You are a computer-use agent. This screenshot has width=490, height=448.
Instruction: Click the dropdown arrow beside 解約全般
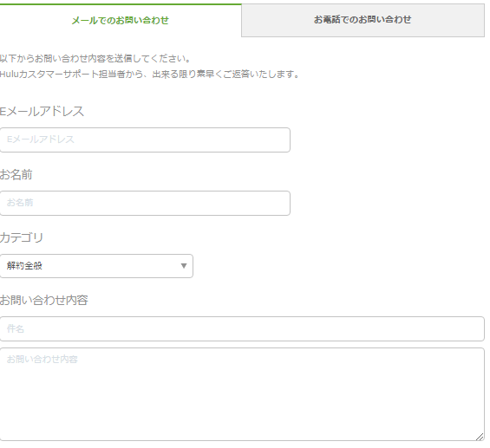[x=184, y=266]
